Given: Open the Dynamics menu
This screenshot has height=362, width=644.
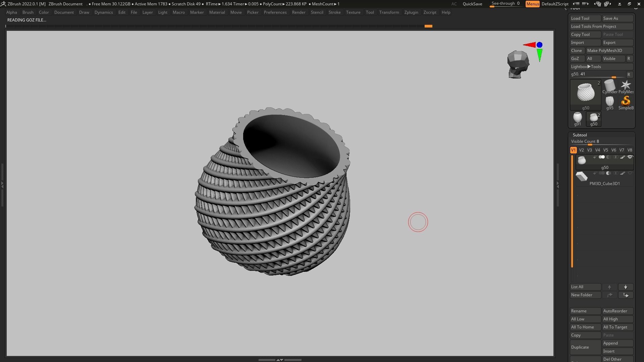Looking at the screenshot, I should (104, 12).
